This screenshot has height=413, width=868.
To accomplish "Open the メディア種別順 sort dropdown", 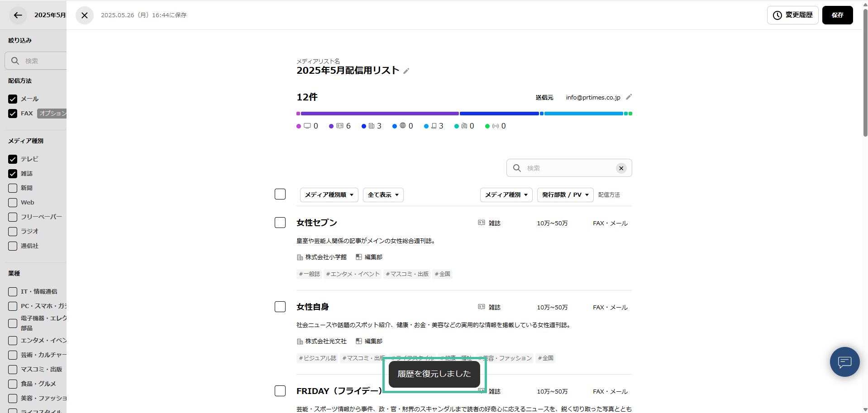I will click(329, 195).
